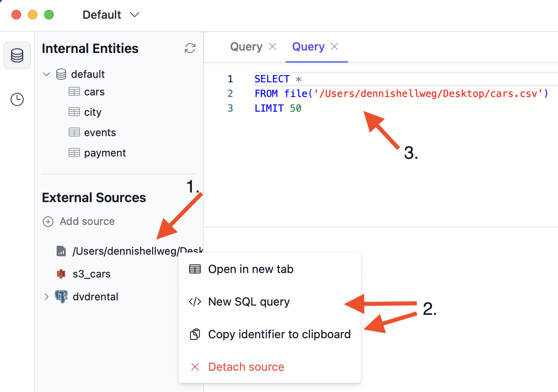Open the database entities sidebar icon
The height and width of the screenshot is (392, 558).
click(17, 55)
